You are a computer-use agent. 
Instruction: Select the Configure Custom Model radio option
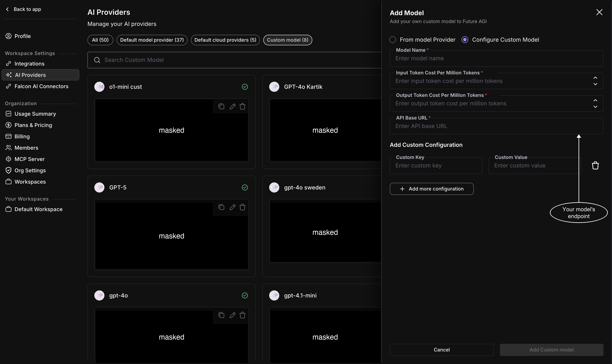coord(465,39)
